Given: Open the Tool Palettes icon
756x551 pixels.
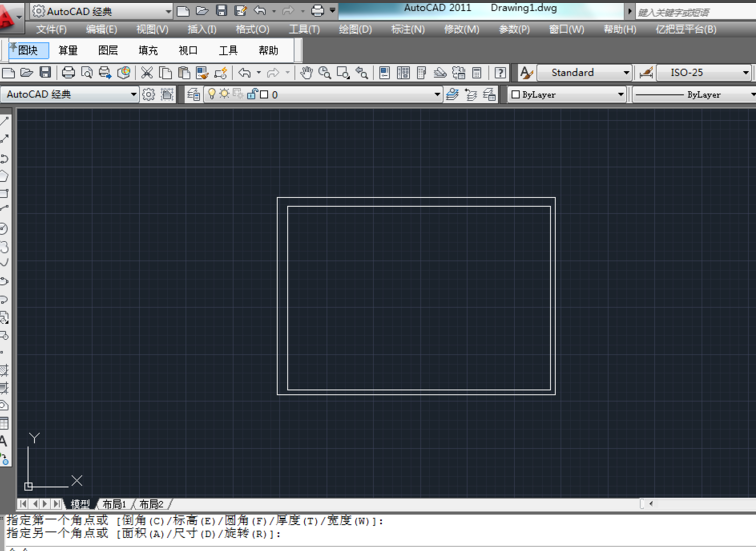Looking at the screenshot, I should click(421, 73).
